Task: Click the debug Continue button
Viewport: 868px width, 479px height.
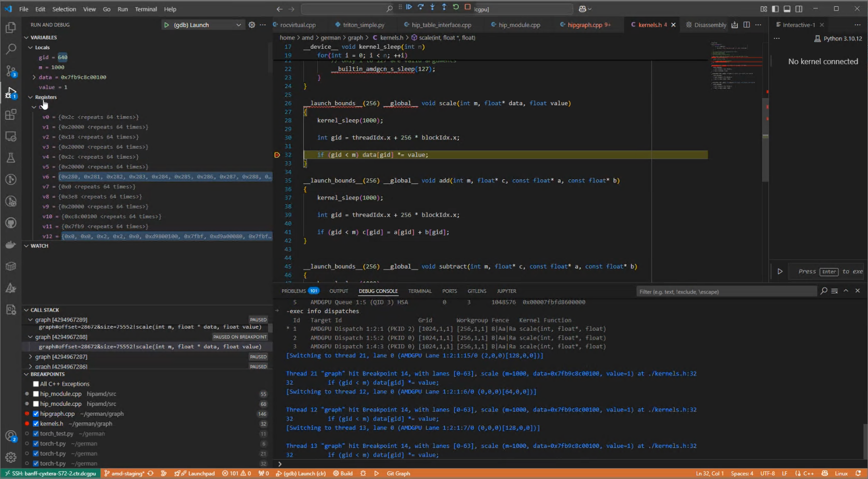Action: pyautogui.click(x=409, y=7)
